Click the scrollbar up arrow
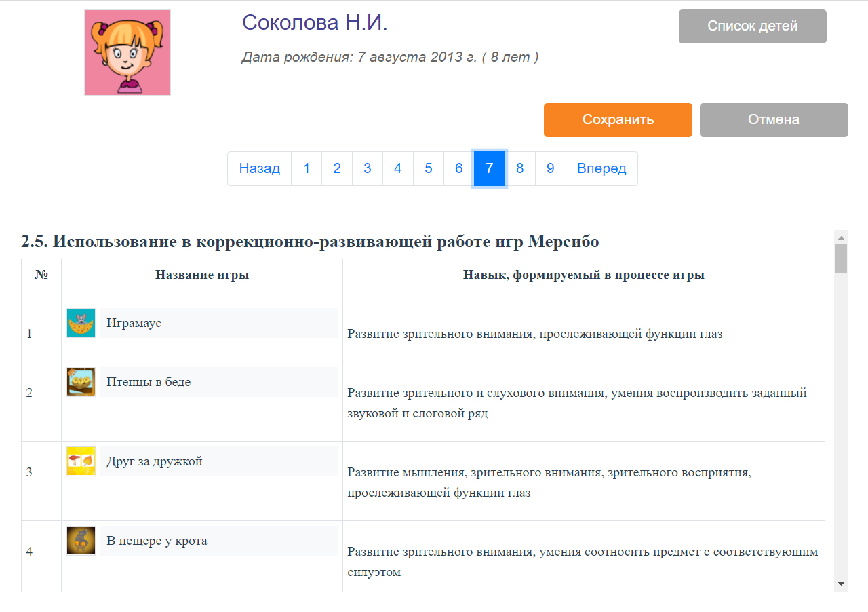The height and width of the screenshot is (612, 868). pyautogui.click(x=841, y=237)
